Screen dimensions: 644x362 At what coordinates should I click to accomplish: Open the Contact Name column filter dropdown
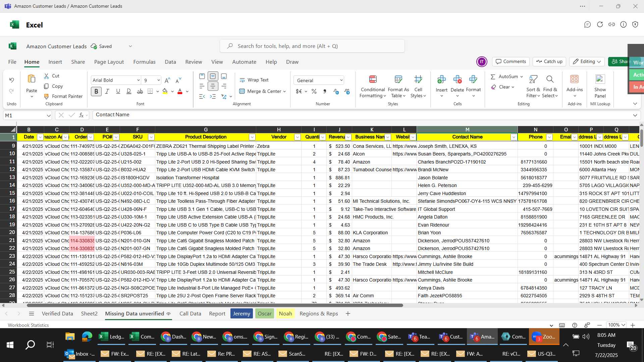tap(514, 137)
